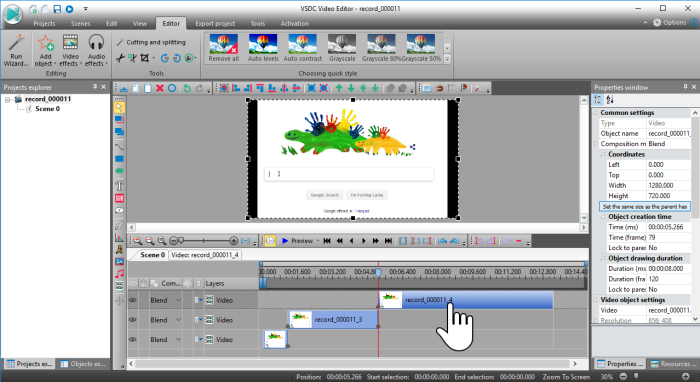Apply the Auto levels quick style
The height and width of the screenshot is (382, 700).
(263, 48)
